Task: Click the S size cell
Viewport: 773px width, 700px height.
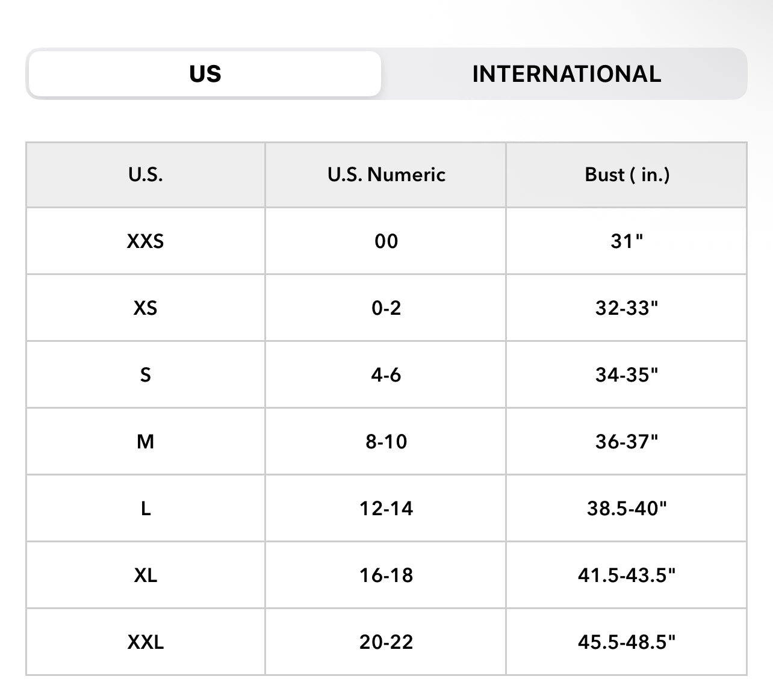Action: pos(145,375)
